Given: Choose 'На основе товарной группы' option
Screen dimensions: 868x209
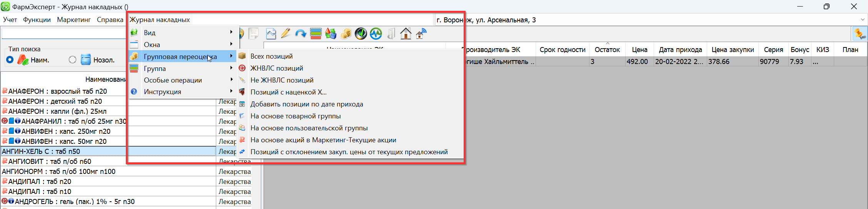Looking at the screenshot, I should pos(295,116).
